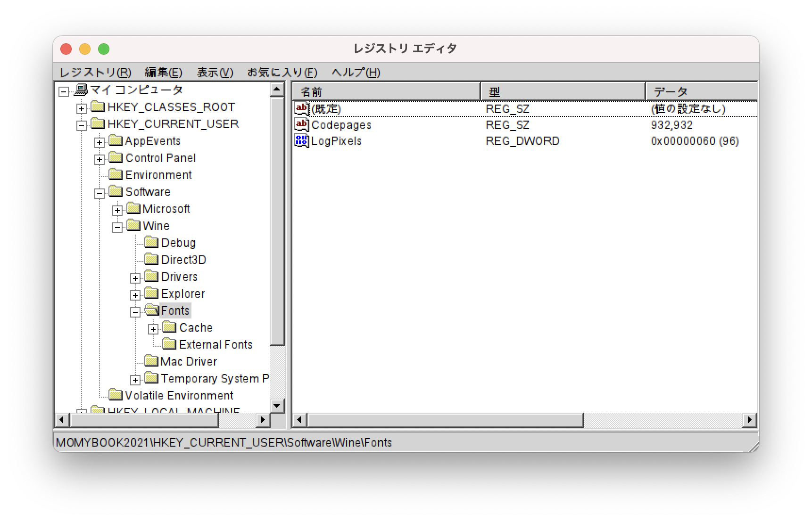This screenshot has height=522, width=812.
Task: Click the Microsoft folder icon
Action: point(133,209)
